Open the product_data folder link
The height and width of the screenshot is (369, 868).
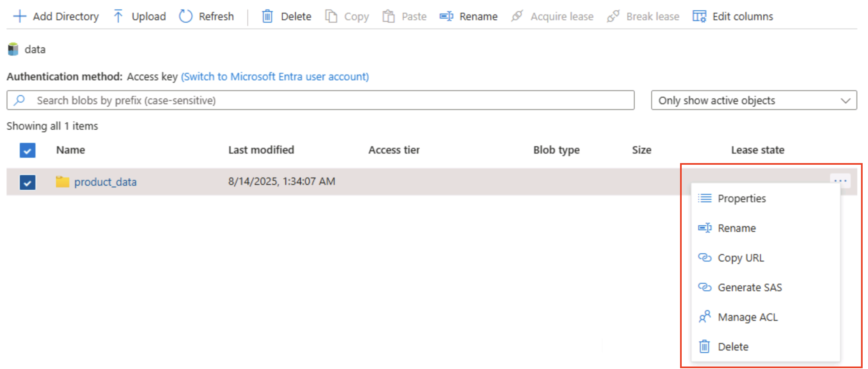(105, 182)
